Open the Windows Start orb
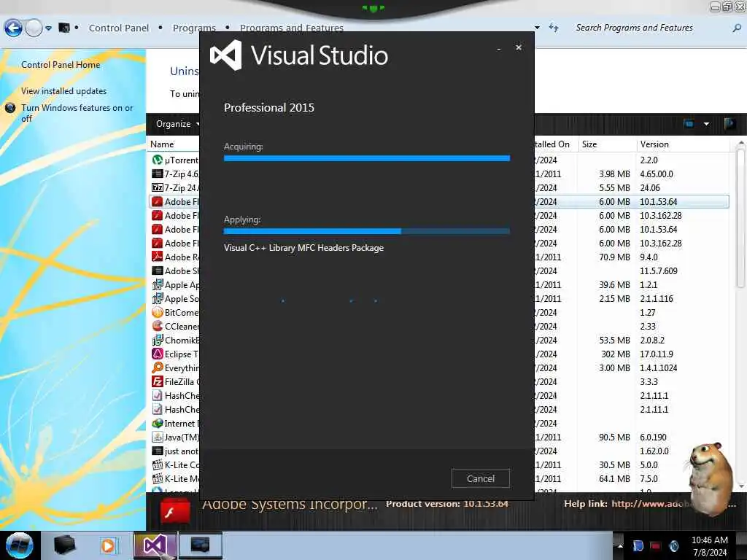This screenshot has width=747, height=560. (x=19, y=545)
